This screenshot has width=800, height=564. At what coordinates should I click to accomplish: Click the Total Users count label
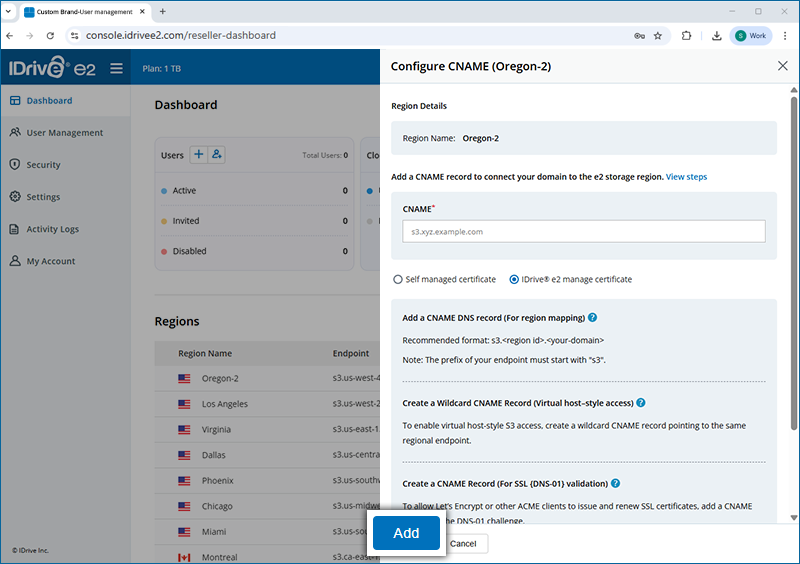pyautogui.click(x=325, y=155)
